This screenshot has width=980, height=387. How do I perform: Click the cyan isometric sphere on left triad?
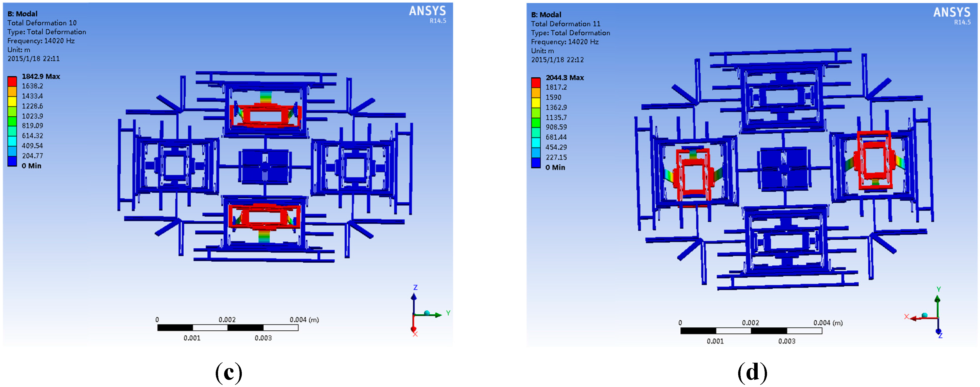tap(427, 313)
